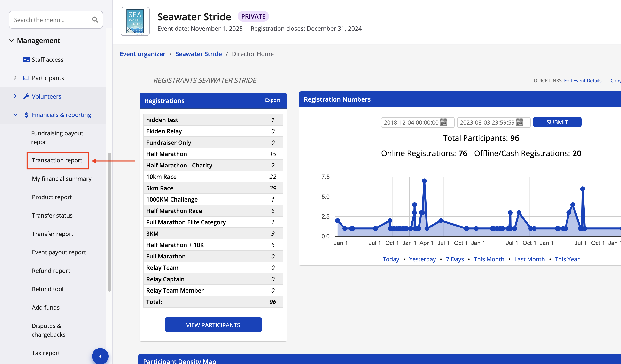Image resolution: width=621 pixels, height=364 pixels.
Task: Expand the Participants submenu chevron
Action: 15,78
